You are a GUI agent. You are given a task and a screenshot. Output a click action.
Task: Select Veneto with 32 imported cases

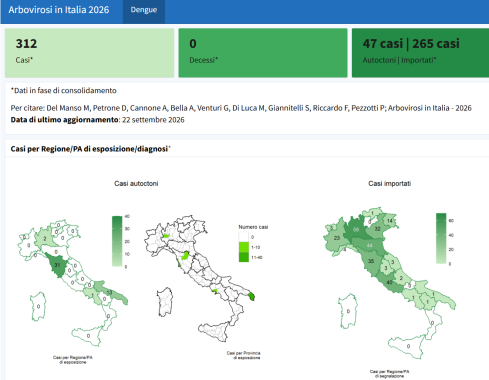coord(377,229)
